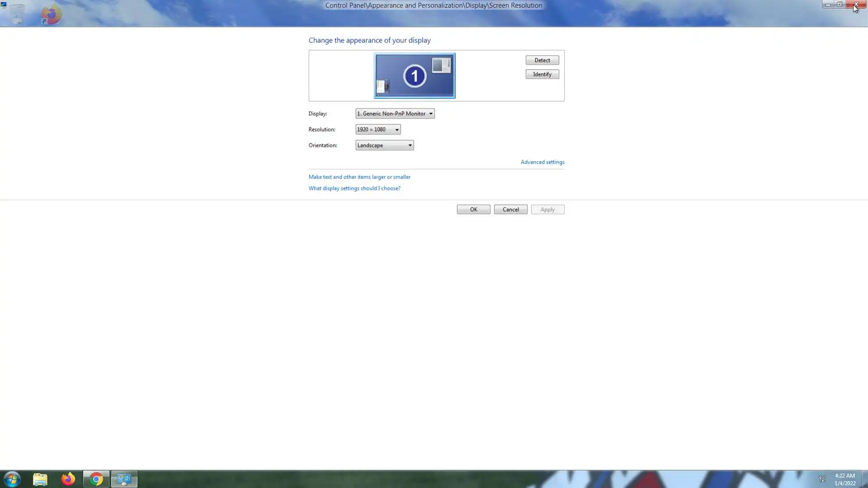Click the network tray icon

(x=822, y=479)
